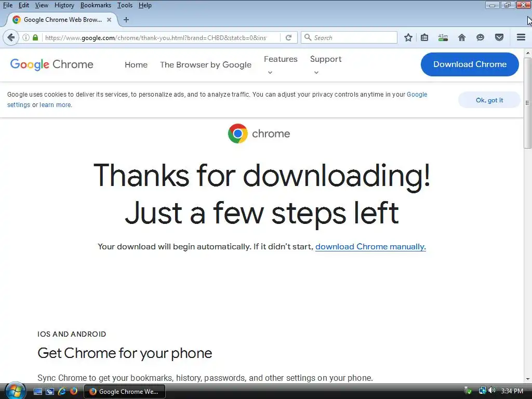Open the Google settings link

click(217, 99)
